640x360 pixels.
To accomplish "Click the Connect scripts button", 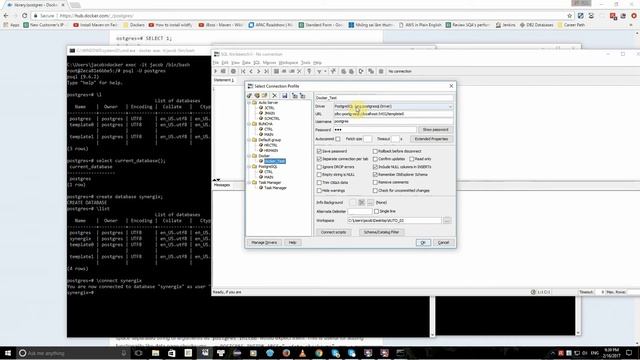I will pos(333,232).
